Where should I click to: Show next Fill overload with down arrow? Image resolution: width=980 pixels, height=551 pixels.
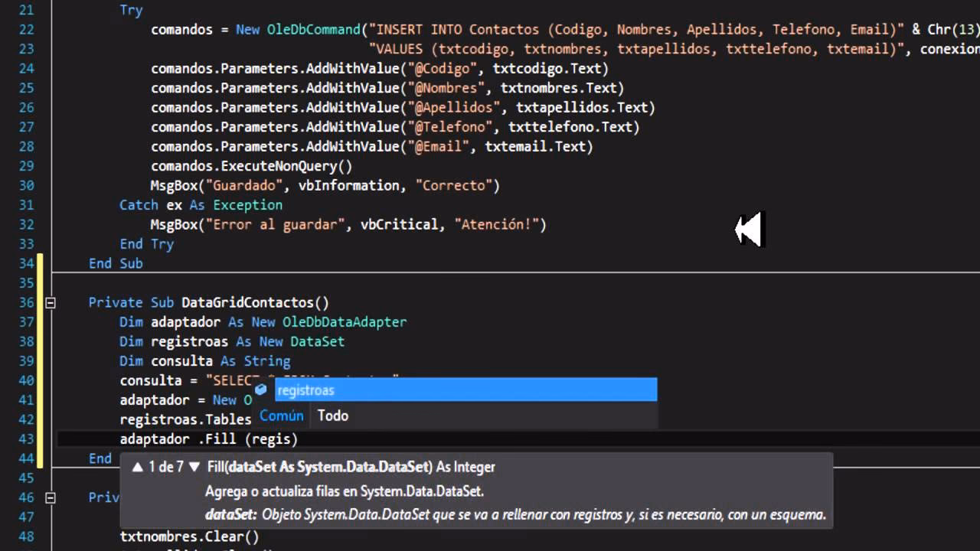tap(194, 467)
